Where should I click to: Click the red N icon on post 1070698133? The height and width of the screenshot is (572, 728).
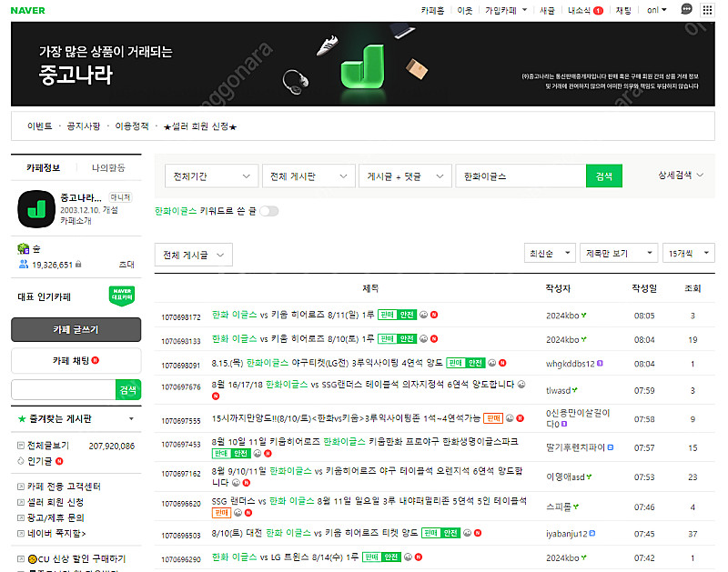pos(434,338)
